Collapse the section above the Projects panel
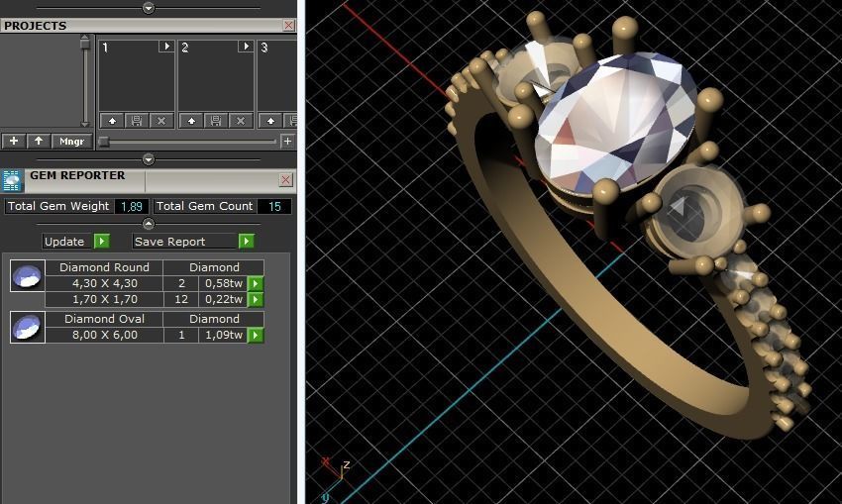Screen dimensions: 842x504 (x=149, y=8)
